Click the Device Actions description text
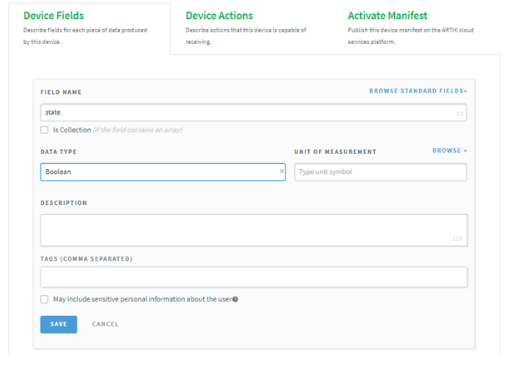 [x=246, y=36]
